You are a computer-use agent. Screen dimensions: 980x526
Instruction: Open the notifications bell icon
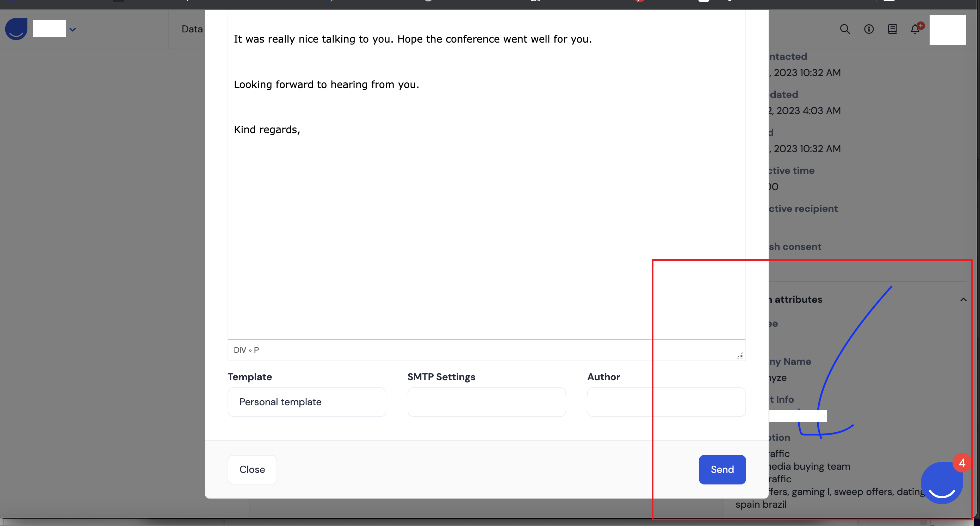coord(915,29)
